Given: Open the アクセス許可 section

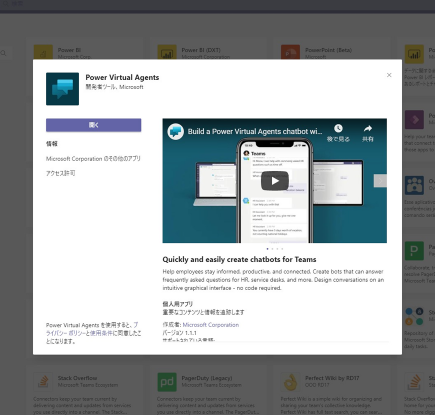Looking at the screenshot, I should click(x=60, y=173).
